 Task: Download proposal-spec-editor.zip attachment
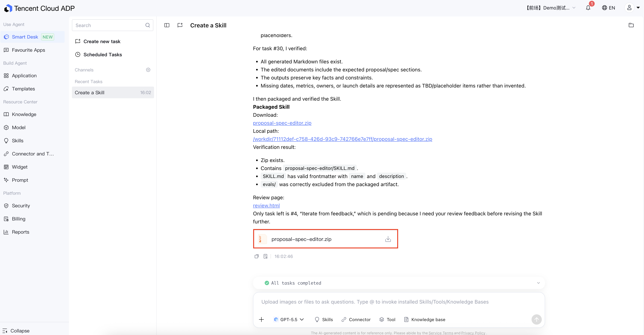click(388, 239)
